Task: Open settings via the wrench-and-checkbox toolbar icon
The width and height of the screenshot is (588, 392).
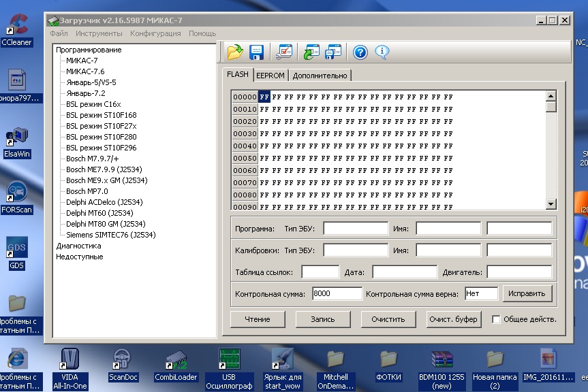Action: [x=283, y=52]
